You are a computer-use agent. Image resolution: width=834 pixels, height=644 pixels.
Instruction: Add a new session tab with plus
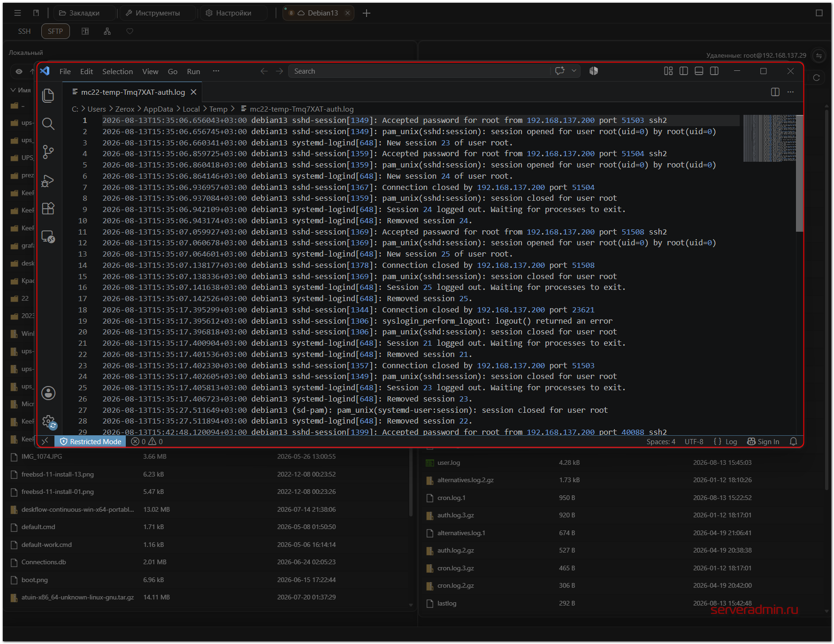coord(367,13)
